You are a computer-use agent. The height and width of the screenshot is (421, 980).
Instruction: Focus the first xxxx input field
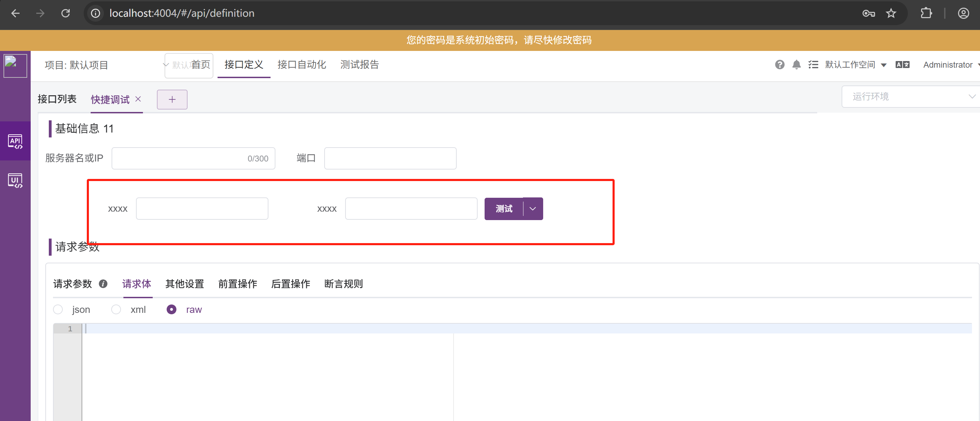[x=202, y=209]
